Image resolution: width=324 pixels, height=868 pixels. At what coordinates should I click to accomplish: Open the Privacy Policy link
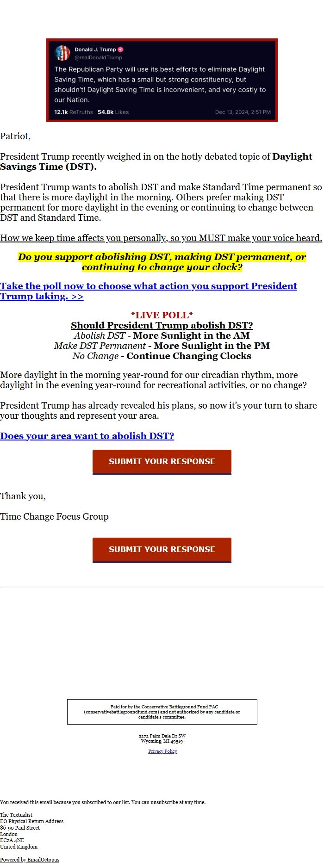pyautogui.click(x=162, y=751)
